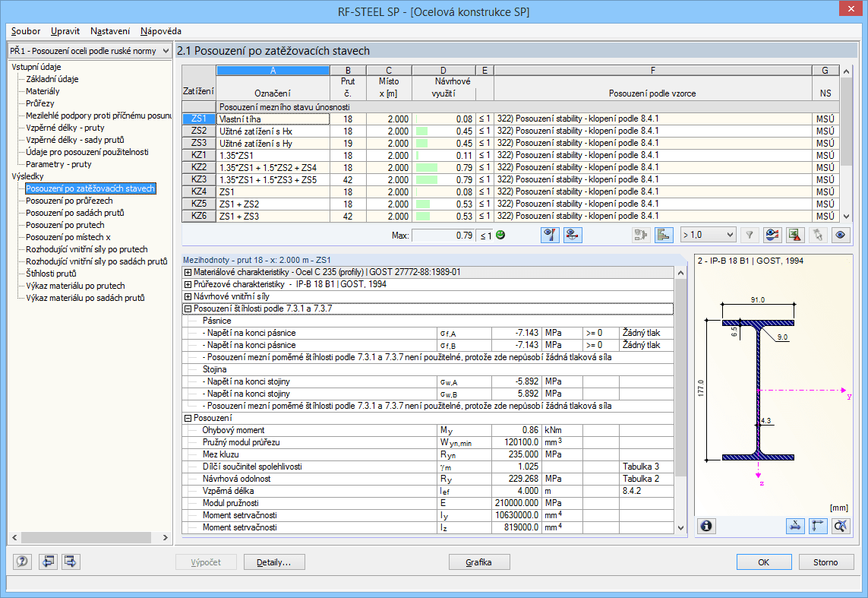Open the PŘ1 design case dropdown
This screenshot has height=598, width=868.
(90, 51)
